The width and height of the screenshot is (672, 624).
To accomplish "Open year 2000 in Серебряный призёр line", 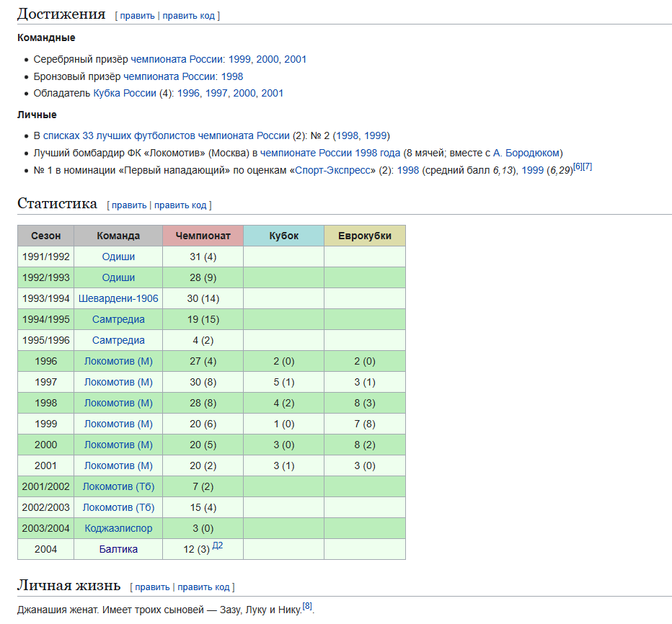I will click(x=268, y=59).
